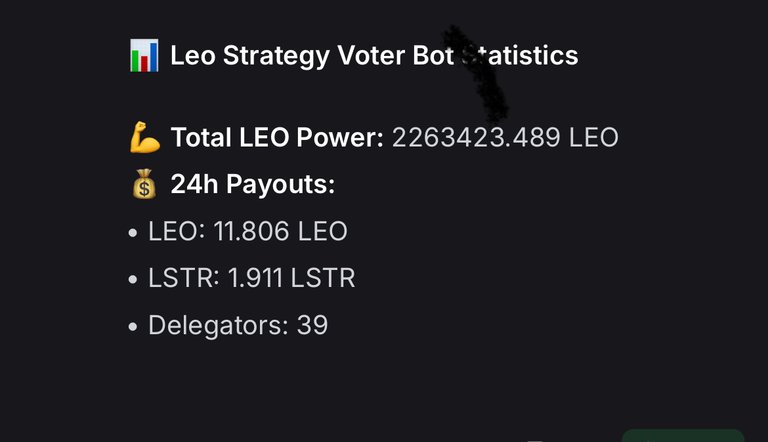Click the black scribble mark over the title
Image resolution: width=768 pixels, height=442 pixels.
[x=477, y=74]
